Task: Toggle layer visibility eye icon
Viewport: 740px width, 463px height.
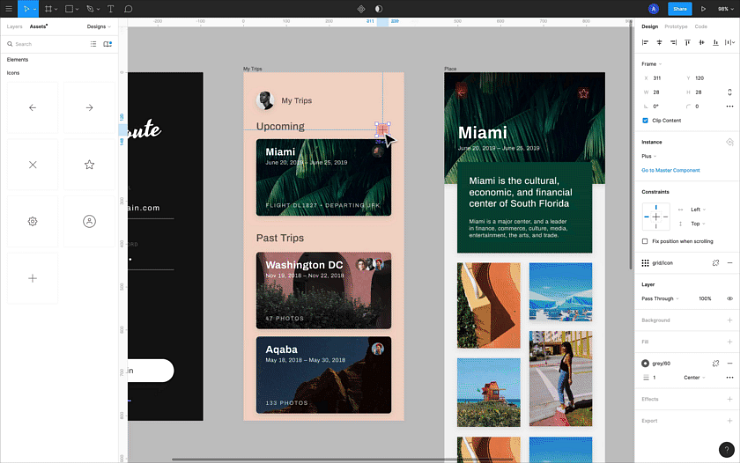Action: tap(730, 298)
